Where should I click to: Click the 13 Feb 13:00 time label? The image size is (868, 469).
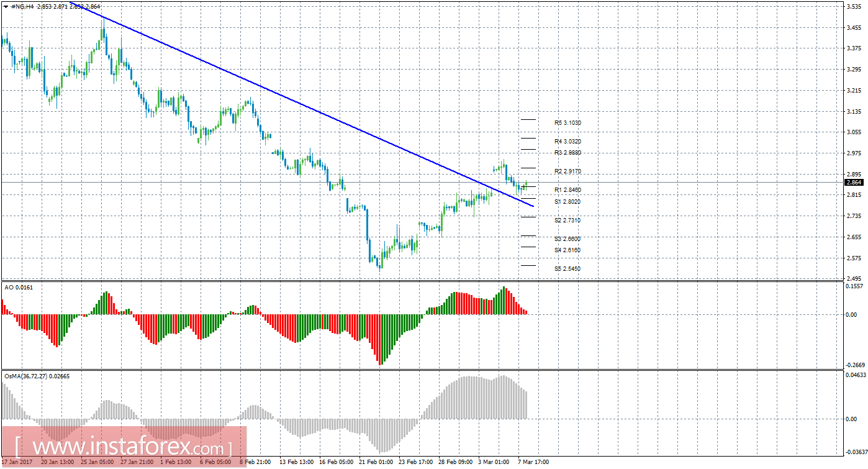[x=296, y=462]
